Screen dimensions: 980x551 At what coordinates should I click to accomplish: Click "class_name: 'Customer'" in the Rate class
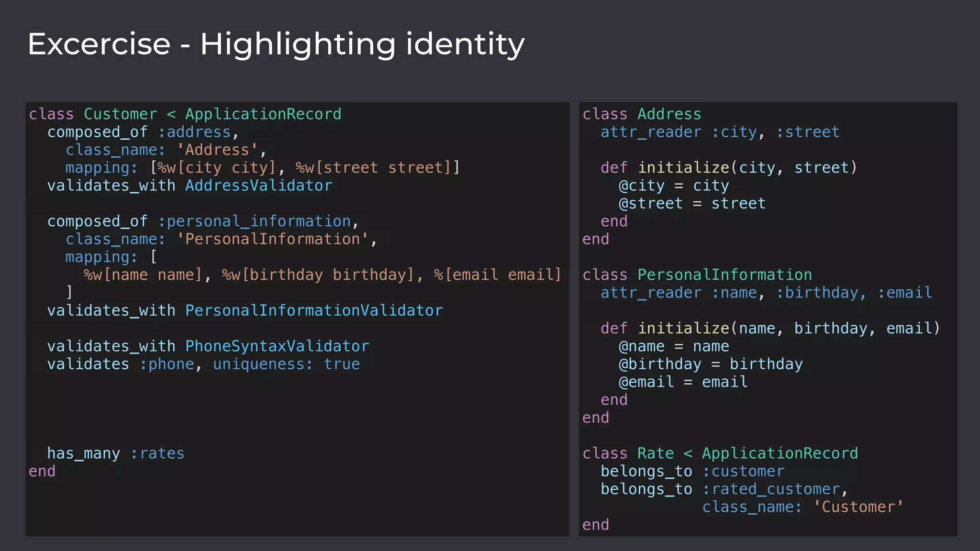click(803, 507)
